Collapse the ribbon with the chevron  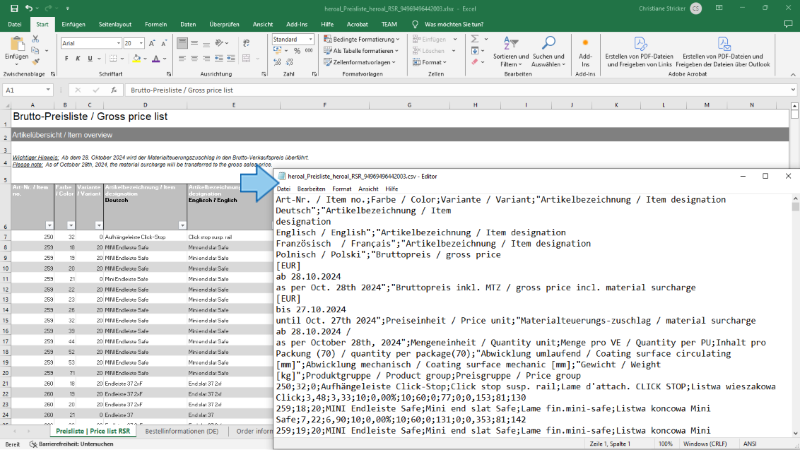[793, 74]
